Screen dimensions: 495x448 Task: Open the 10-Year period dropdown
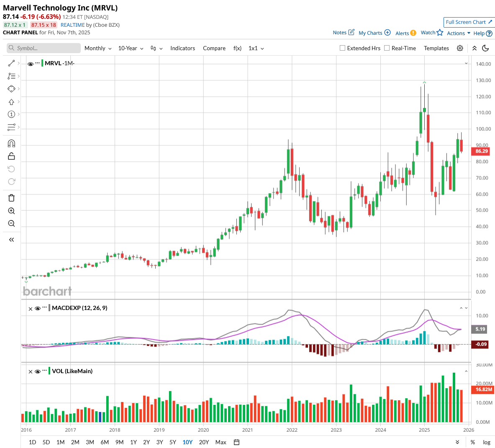pyautogui.click(x=131, y=48)
